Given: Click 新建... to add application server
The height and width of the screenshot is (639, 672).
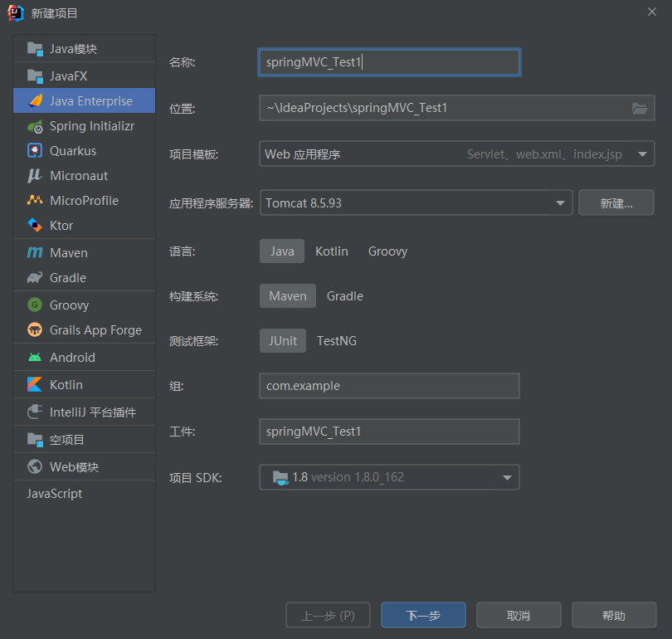Looking at the screenshot, I should tap(616, 202).
